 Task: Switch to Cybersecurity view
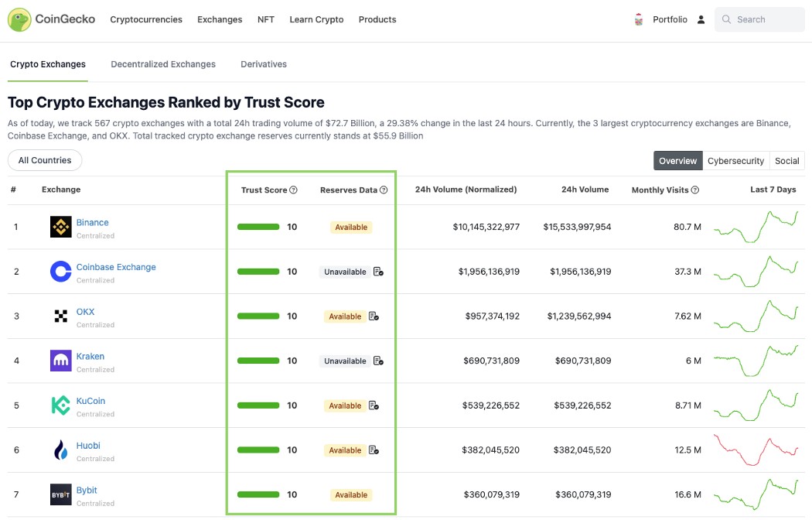pyautogui.click(x=735, y=160)
